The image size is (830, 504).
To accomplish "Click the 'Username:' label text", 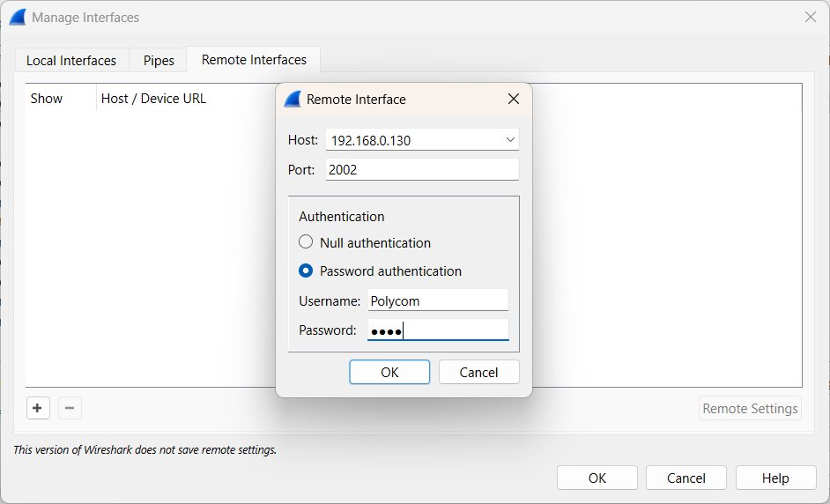I will [330, 300].
